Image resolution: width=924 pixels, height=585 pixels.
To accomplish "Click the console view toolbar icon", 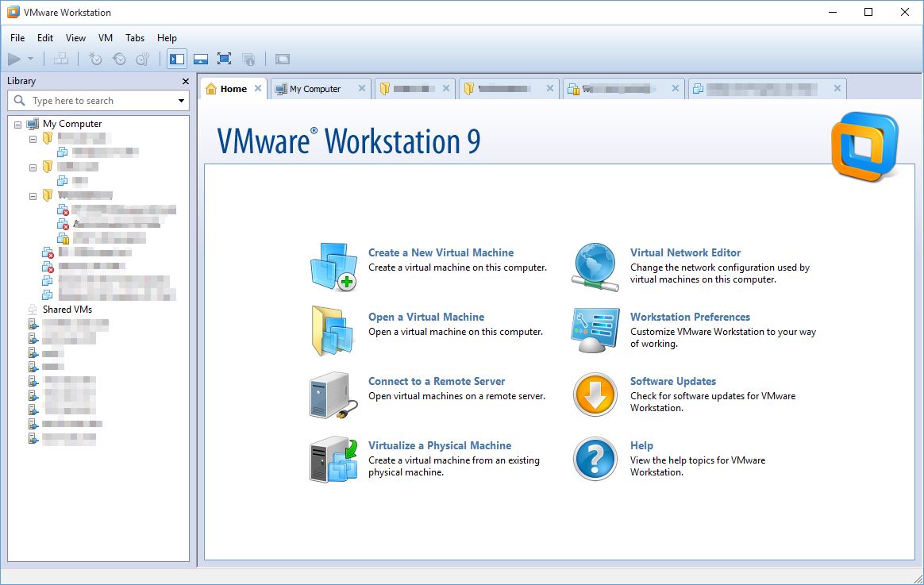I will pos(283,59).
